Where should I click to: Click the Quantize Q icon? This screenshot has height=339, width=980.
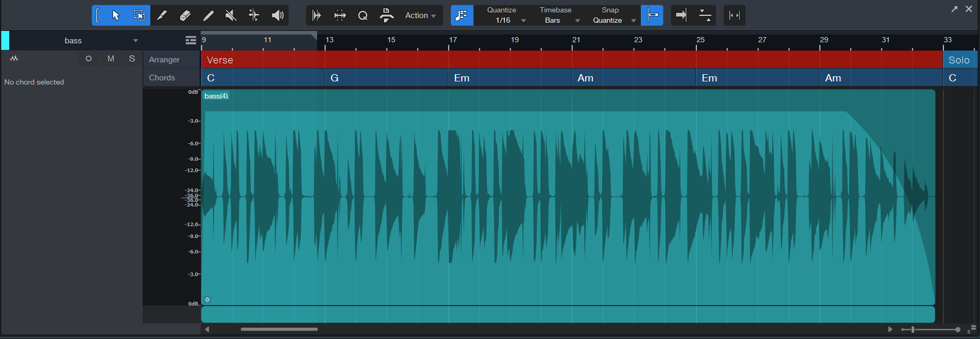pos(363,15)
